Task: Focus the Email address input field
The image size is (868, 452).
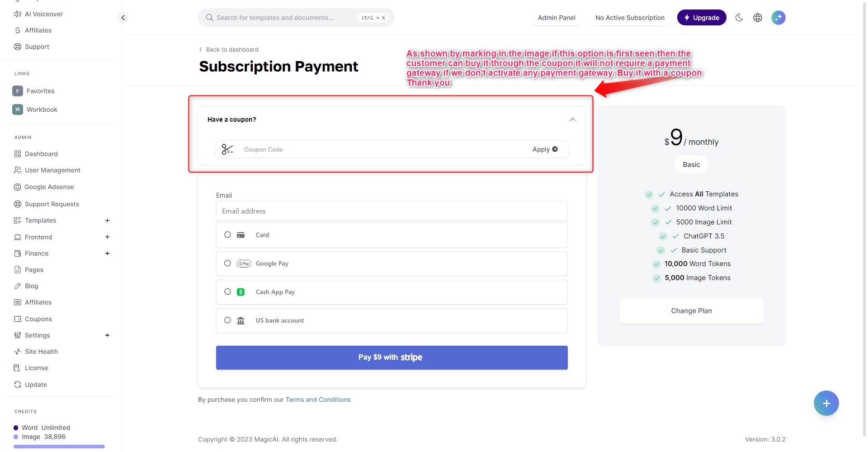Action: point(392,211)
